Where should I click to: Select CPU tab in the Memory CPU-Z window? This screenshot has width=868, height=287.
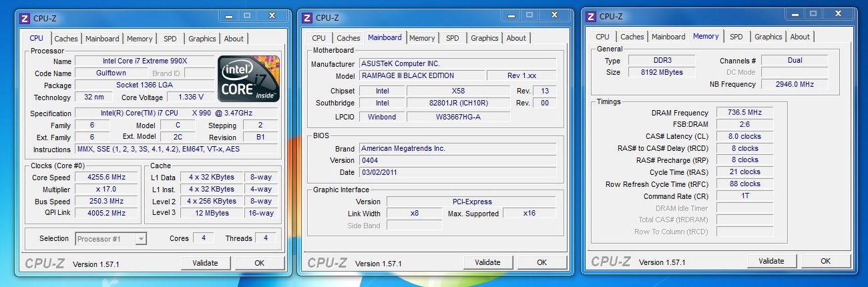tap(602, 37)
